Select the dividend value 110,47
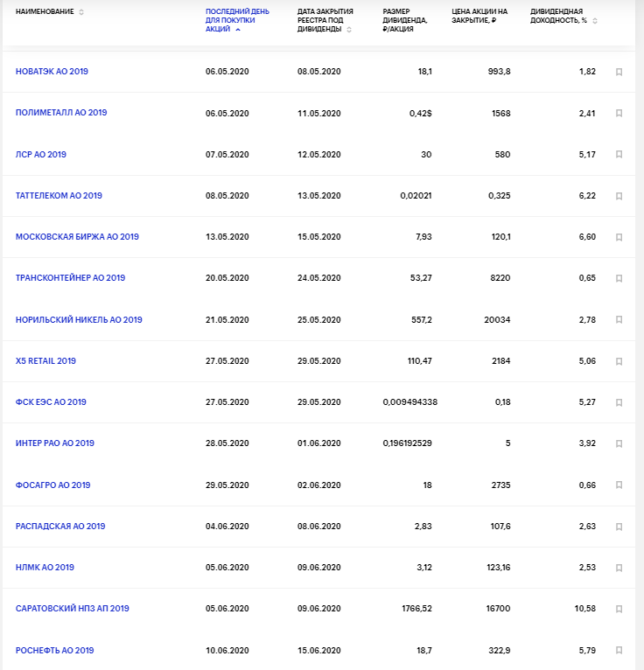 tap(420, 360)
